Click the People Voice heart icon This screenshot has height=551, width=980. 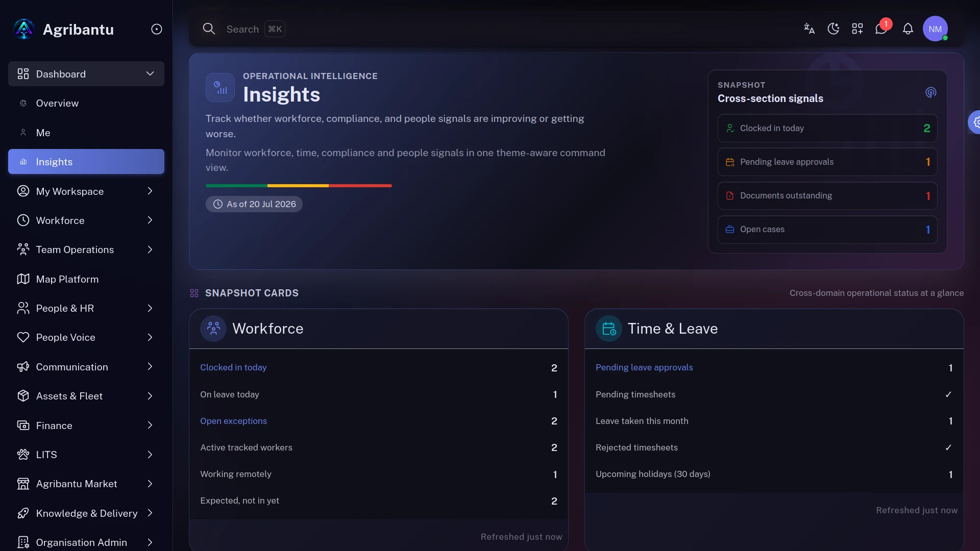23,337
